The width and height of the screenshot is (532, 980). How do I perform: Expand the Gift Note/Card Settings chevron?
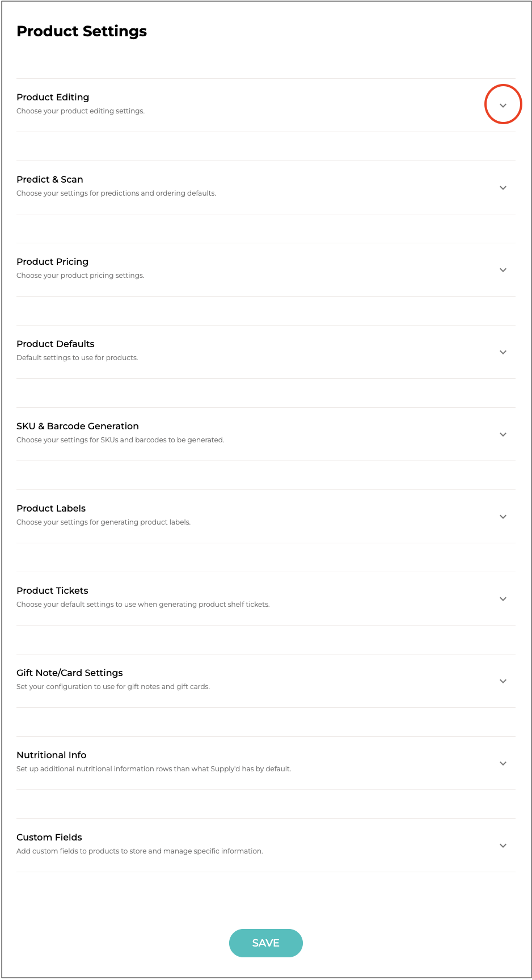tap(503, 681)
